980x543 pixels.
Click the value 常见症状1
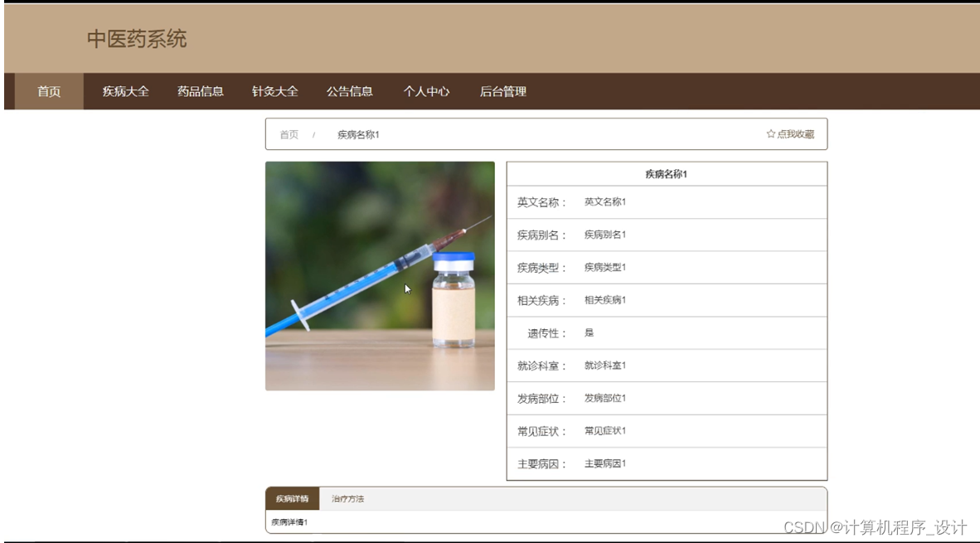coord(605,430)
